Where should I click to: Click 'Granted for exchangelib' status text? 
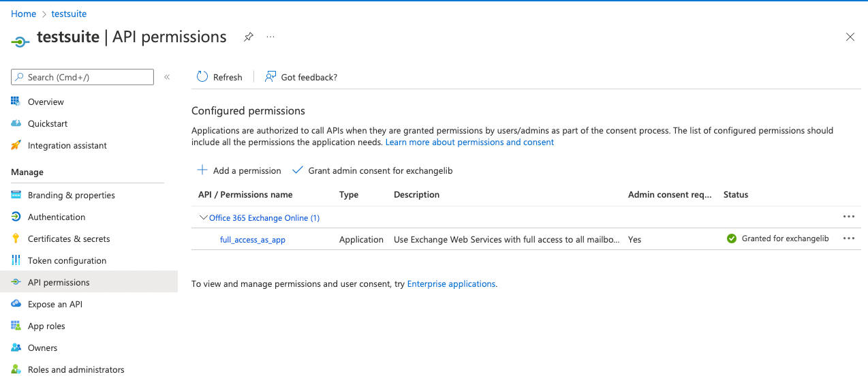(785, 238)
